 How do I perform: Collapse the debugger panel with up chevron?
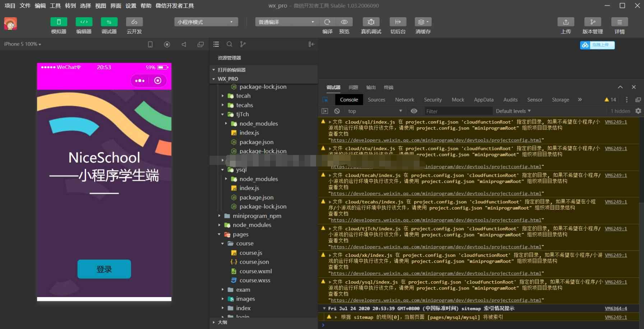click(x=620, y=87)
